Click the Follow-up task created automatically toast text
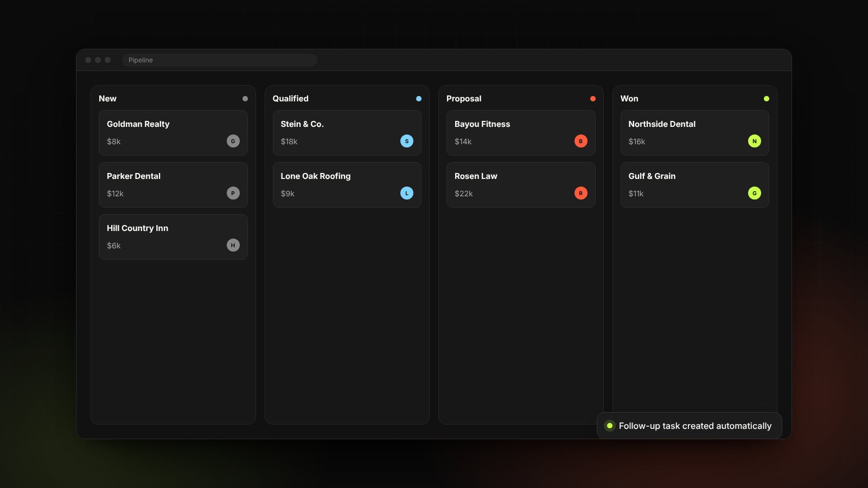 click(695, 426)
